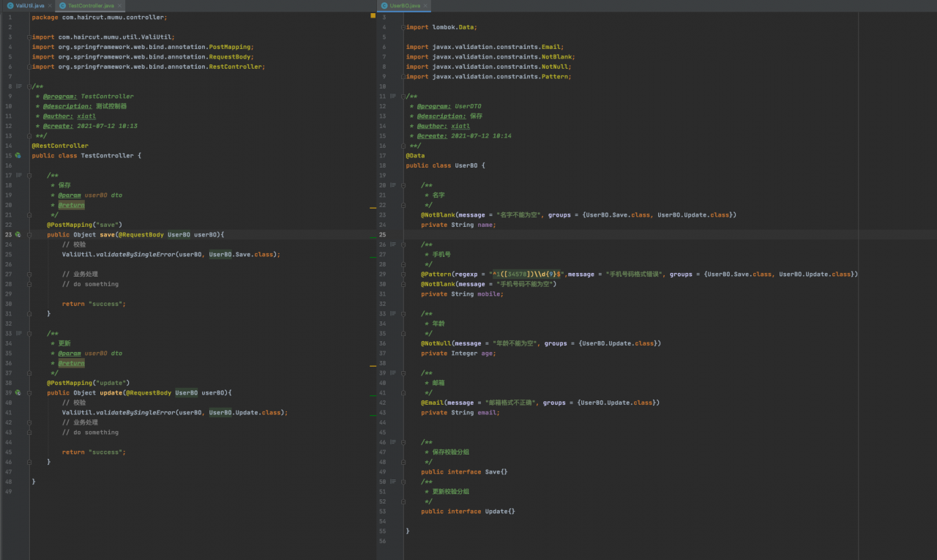Click line number 56 in the UserBO gutter
The width and height of the screenshot is (937, 560).
pos(383,541)
